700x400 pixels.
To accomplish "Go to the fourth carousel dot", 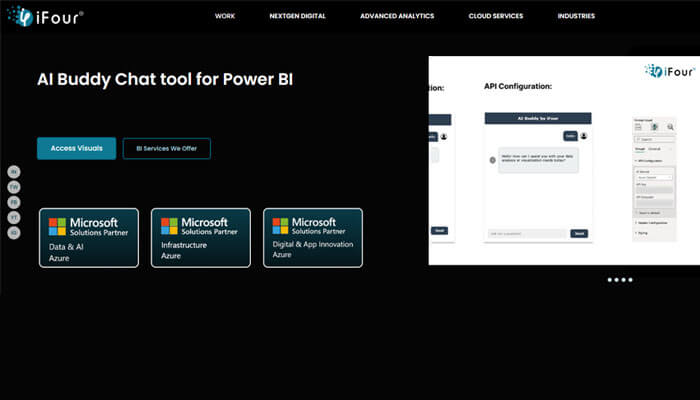I will point(630,280).
